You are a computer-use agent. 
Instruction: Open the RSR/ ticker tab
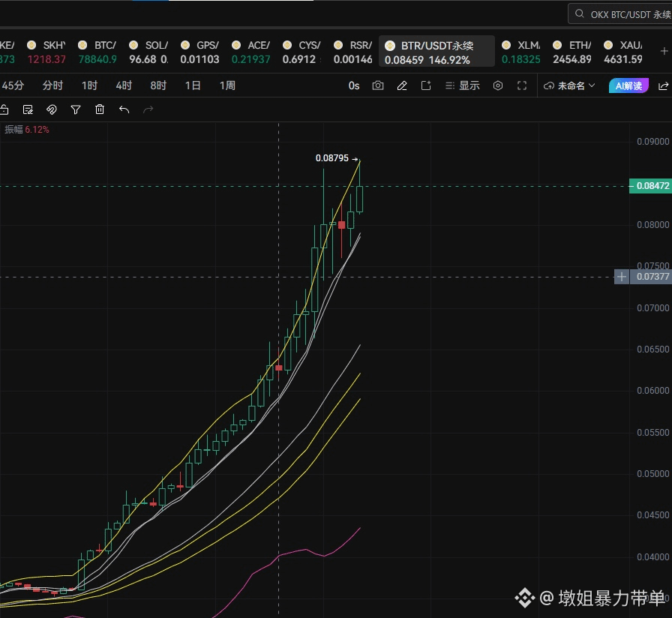353,52
